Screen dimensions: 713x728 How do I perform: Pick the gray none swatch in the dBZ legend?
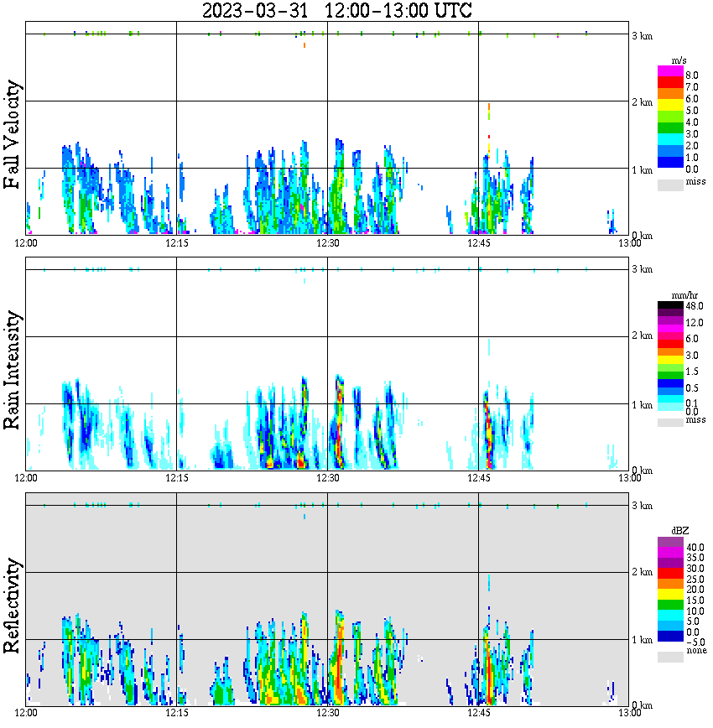[x=670, y=657]
